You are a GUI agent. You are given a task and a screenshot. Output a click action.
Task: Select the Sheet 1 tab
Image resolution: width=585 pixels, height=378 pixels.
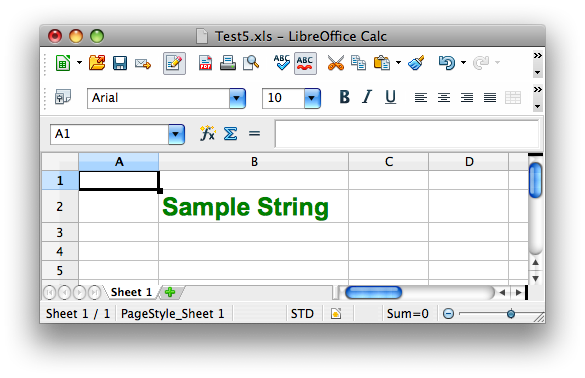131,292
